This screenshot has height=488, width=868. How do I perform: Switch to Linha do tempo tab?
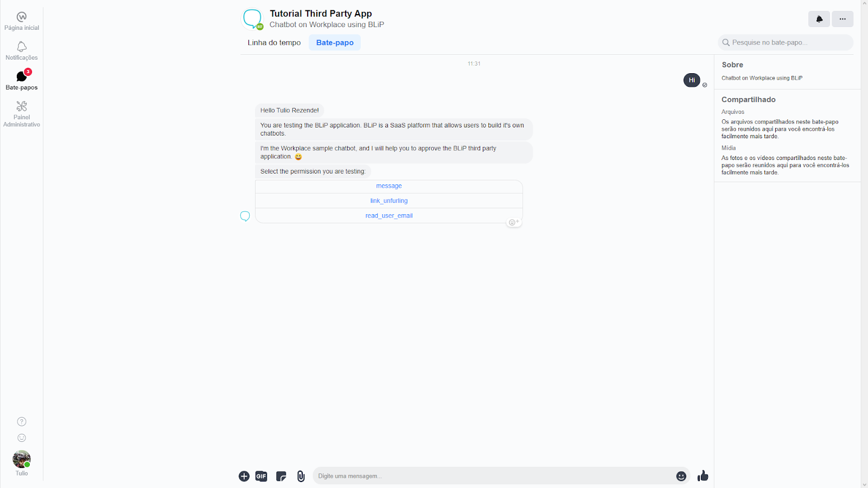274,42
